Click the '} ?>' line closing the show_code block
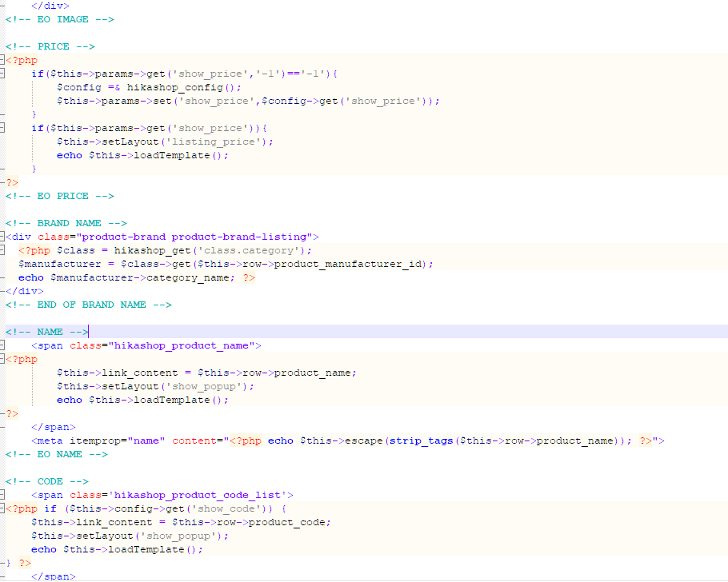This screenshot has height=582, width=728. coord(18,563)
